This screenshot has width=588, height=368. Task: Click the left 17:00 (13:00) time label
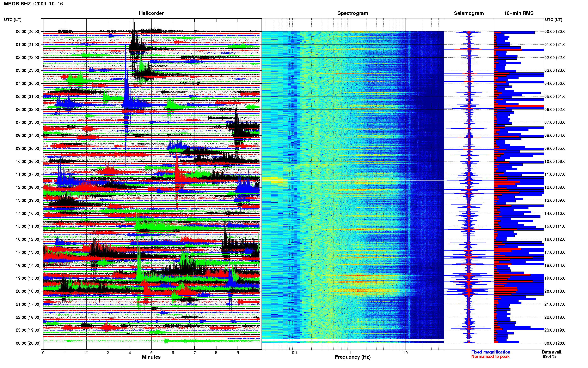28,252
